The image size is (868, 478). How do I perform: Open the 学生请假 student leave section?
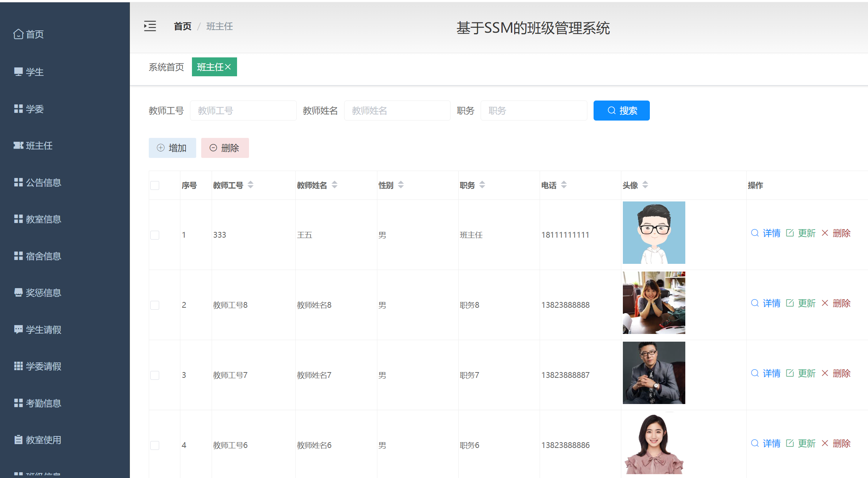click(x=43, y=329)
